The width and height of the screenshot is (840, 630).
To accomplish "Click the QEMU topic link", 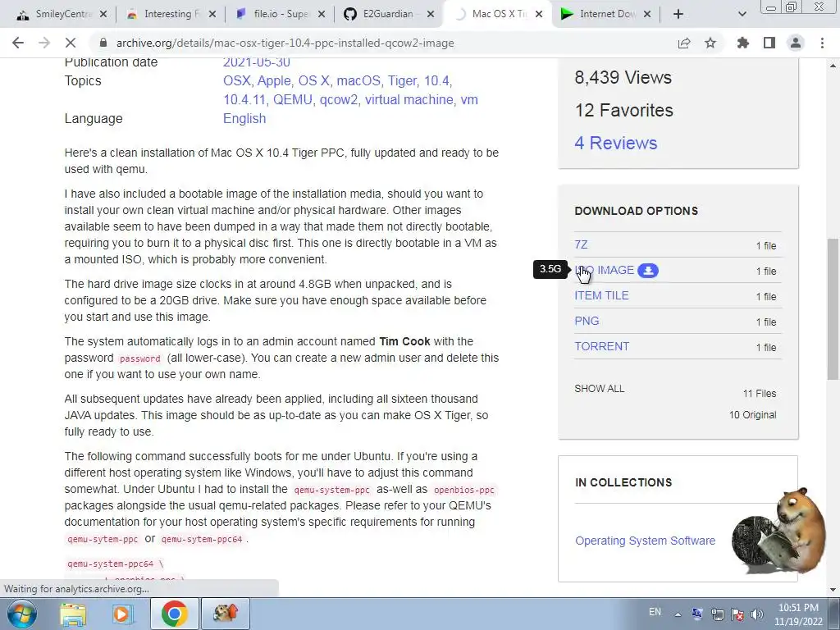I will (x=293, y=99).
